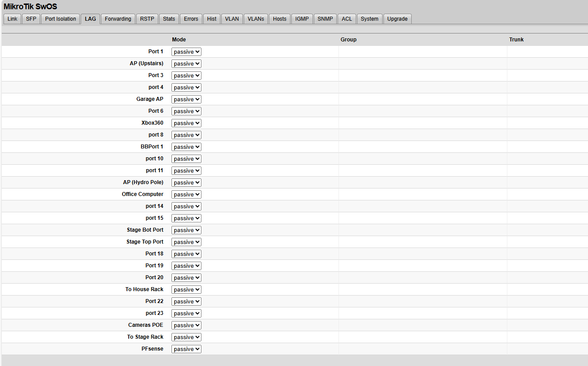Open the System tab
This screenshot has height=366, width=588.
pyautogui.click(x=369, y=19)
